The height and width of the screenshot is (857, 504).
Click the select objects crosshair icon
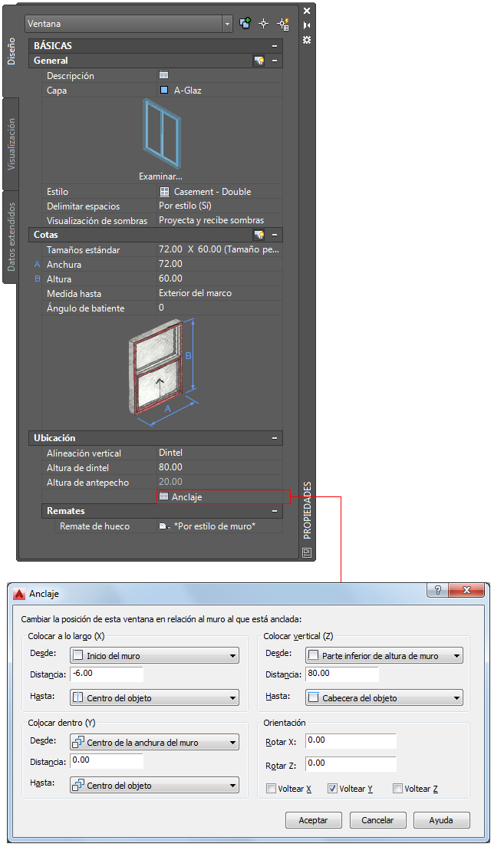coord(263,24)
